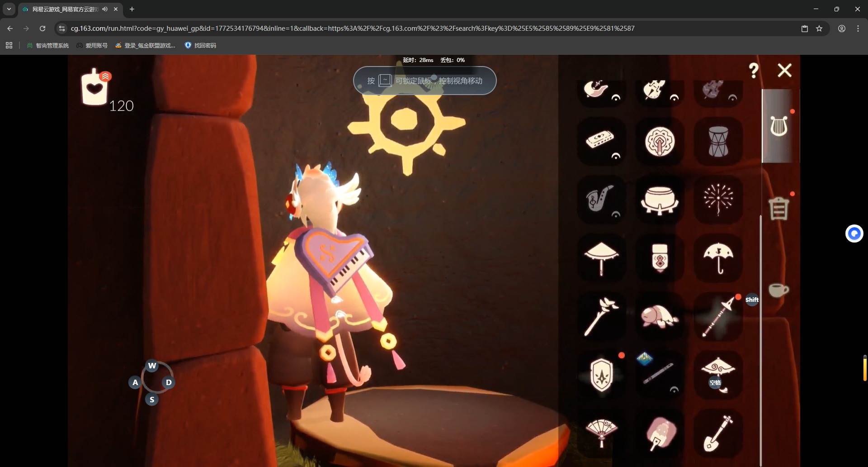Click the S movement key
The image size is (868, 467).
152,400
